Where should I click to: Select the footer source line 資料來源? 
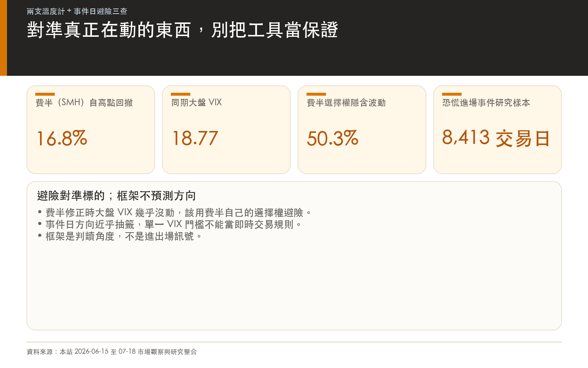point(112,352)
